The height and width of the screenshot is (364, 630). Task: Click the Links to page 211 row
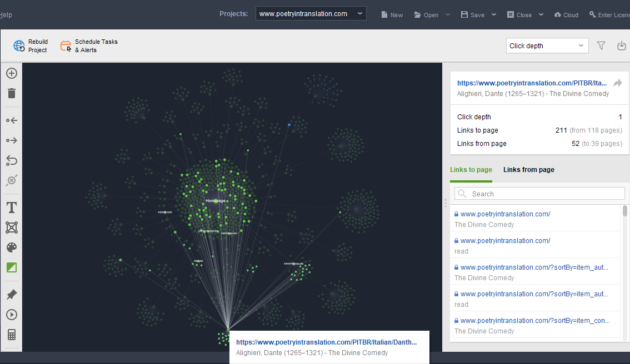click(x=539, y=130)
